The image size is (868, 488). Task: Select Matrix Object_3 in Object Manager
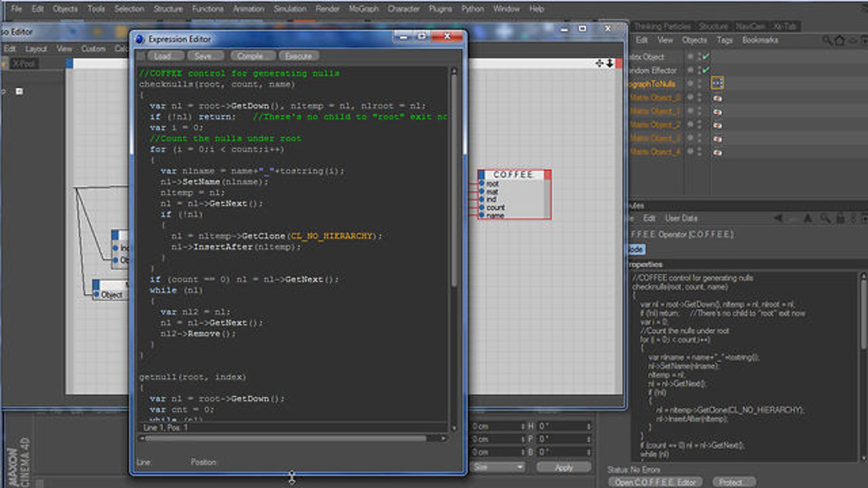655,138
